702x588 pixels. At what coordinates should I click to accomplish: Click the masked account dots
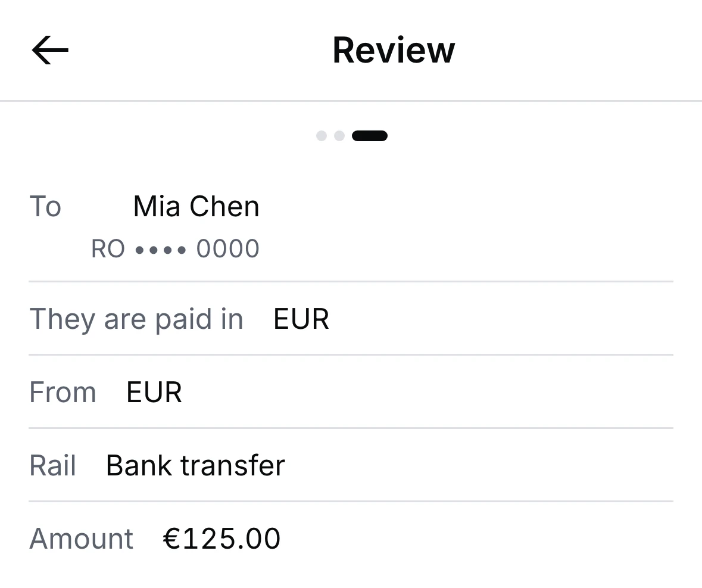pos(161,250)
